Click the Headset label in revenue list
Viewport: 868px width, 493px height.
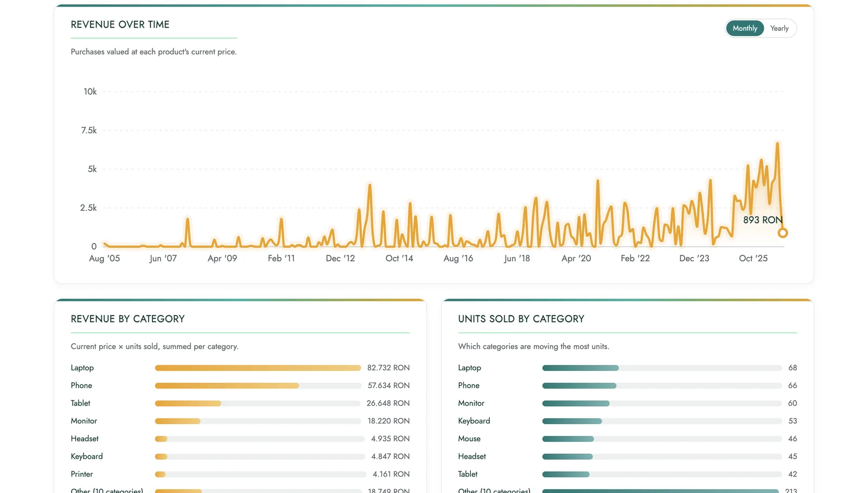[x=85, y=439]
